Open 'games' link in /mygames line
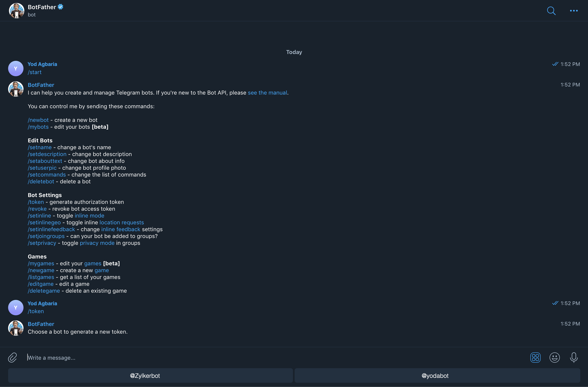Viewport: 588px width, 387px height. pyautogui.click(x=93, y=264)
